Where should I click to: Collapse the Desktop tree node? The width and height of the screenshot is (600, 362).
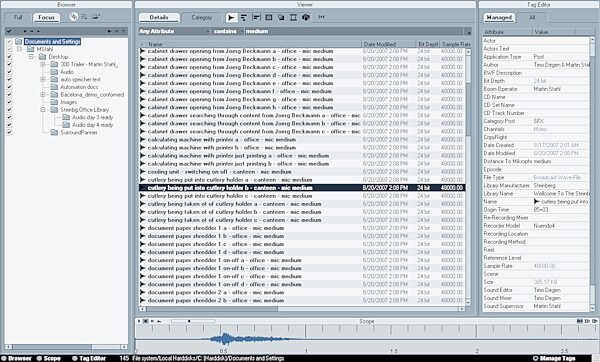click(31, 57)
